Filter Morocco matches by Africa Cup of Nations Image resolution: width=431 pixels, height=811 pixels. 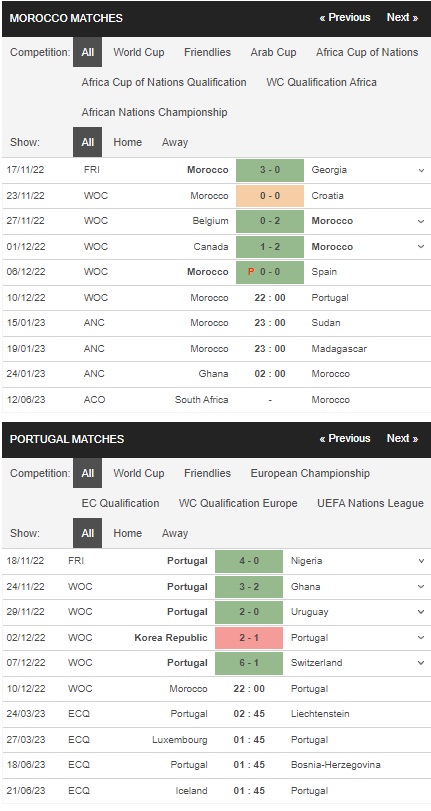tap(367, 52)
